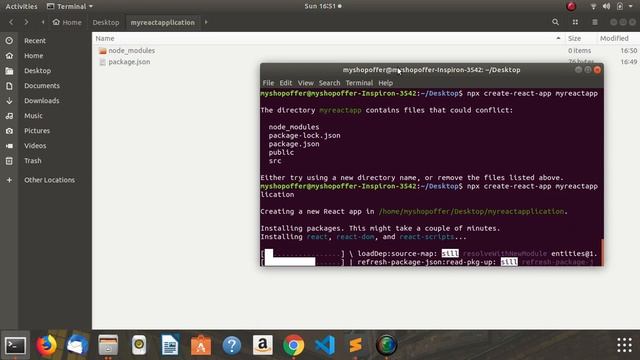Viewport: 640px width, 360px height.
Task: Open Trash in Files sidebar
Action: 33,161
